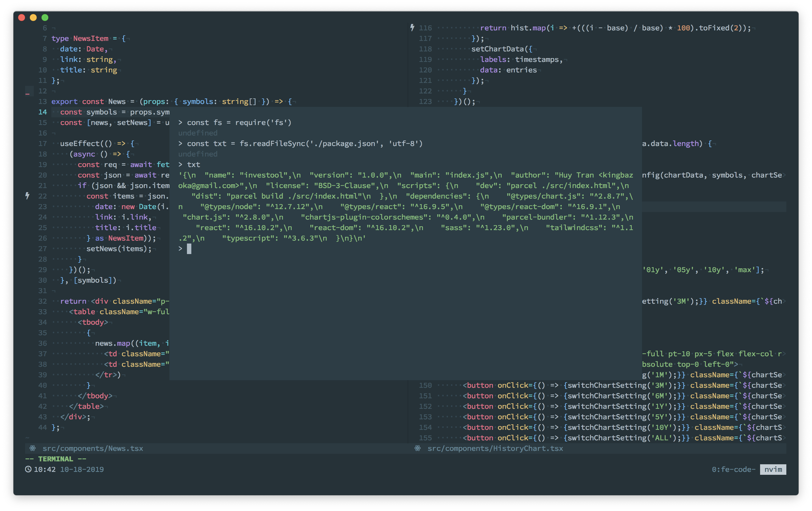Click React icon next to HistoryChart.tsx filename

coord(417,448)
